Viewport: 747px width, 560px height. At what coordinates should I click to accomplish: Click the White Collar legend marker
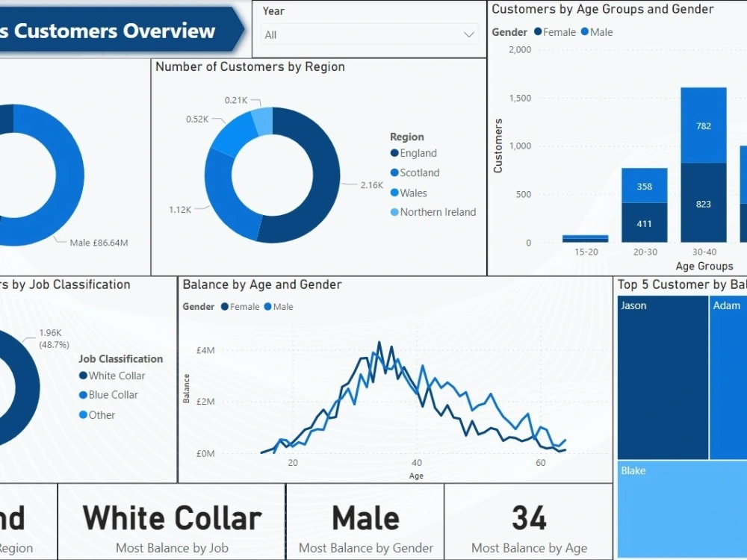pos(82,376)
